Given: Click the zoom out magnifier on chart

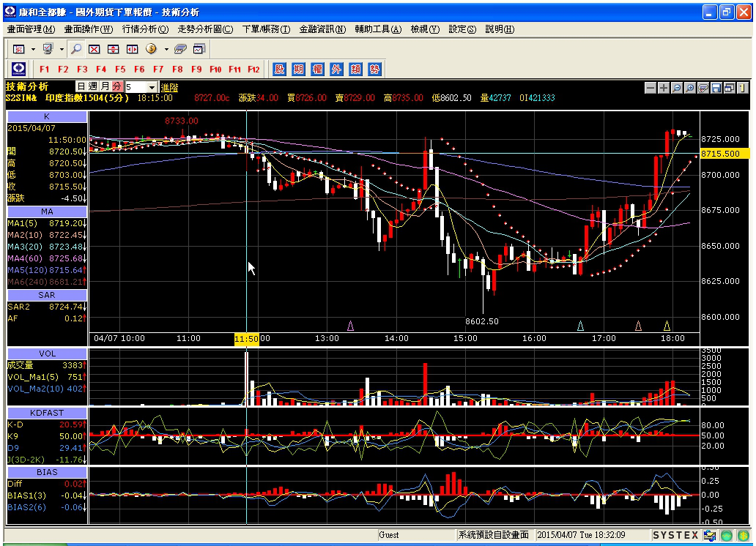Looking at the screenshot, I should 676,88.
